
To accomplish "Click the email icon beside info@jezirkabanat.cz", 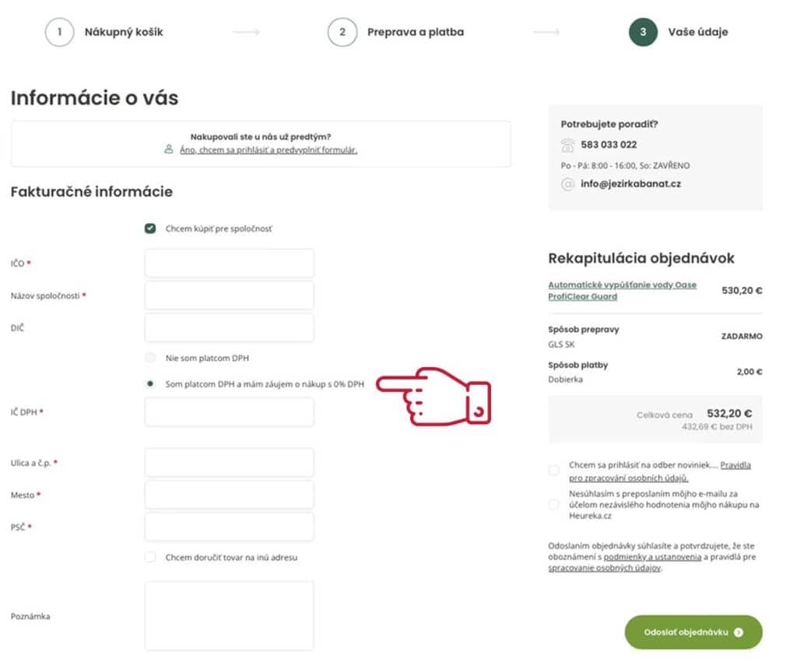I will [x=567, y=185].
